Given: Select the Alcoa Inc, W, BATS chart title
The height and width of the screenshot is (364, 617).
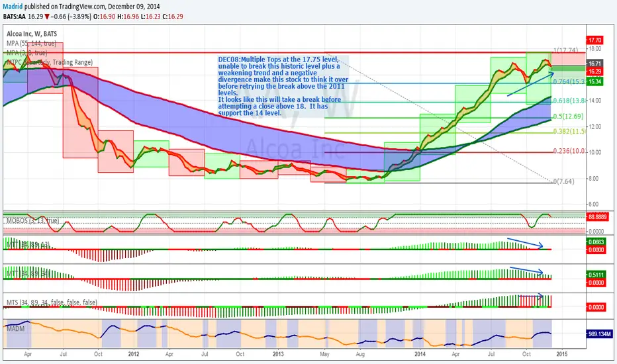Looking at the screenshot, I should (32, 34).
